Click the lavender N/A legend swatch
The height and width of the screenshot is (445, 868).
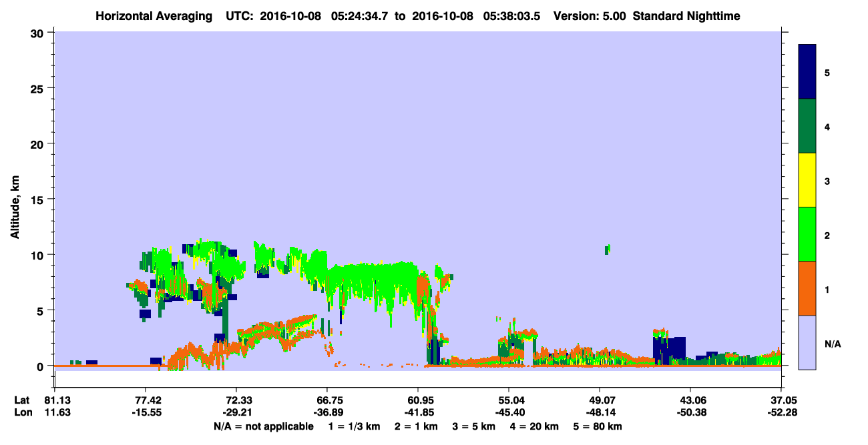pos(807,342)
